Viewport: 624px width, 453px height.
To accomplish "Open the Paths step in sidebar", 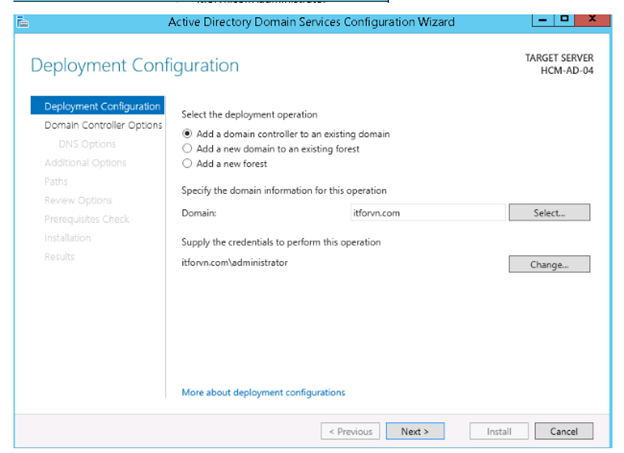I will click(56, 182).
